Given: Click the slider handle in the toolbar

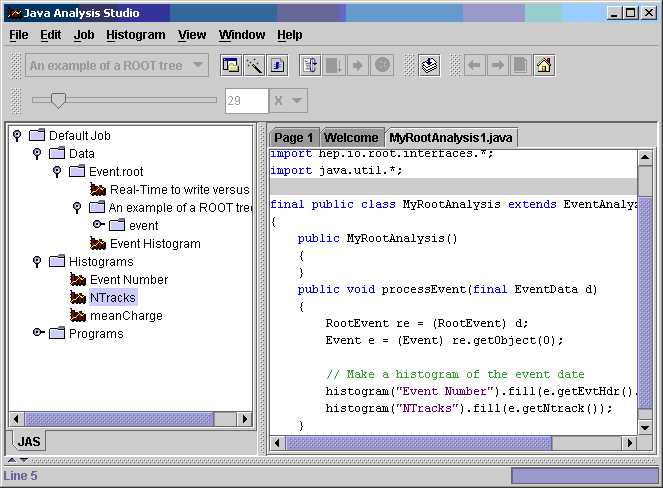Looking at the screenshot, I should (x=58, y=100).
